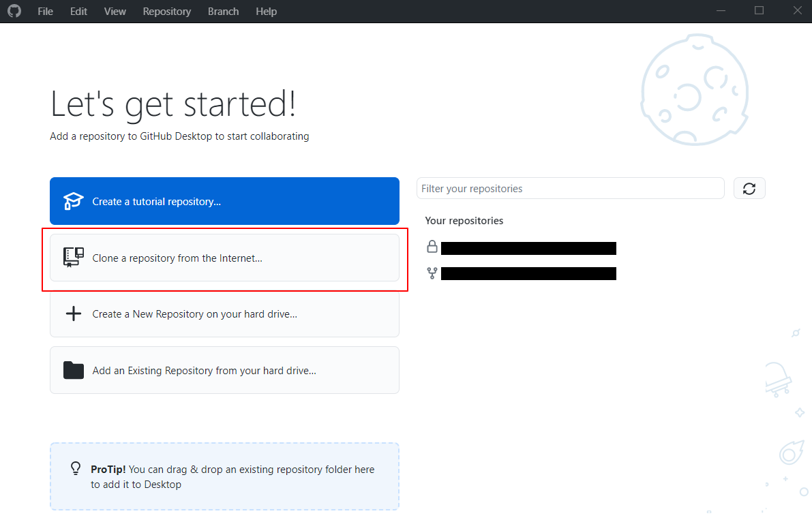
Task: Click Add an Existing Repository from your hard drive
Action: click(224, 370)
